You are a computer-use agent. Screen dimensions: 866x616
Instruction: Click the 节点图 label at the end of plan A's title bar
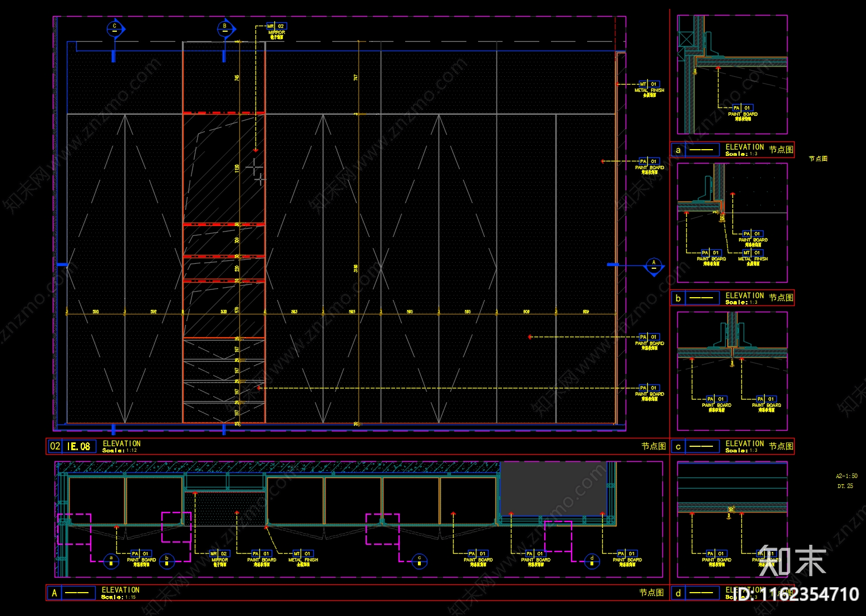click(651, 593)
